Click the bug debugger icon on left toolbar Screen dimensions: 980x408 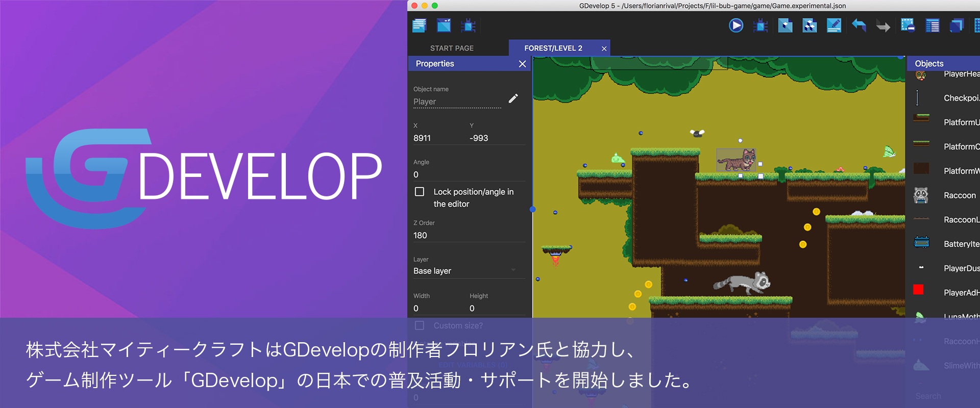pos(468,25)
